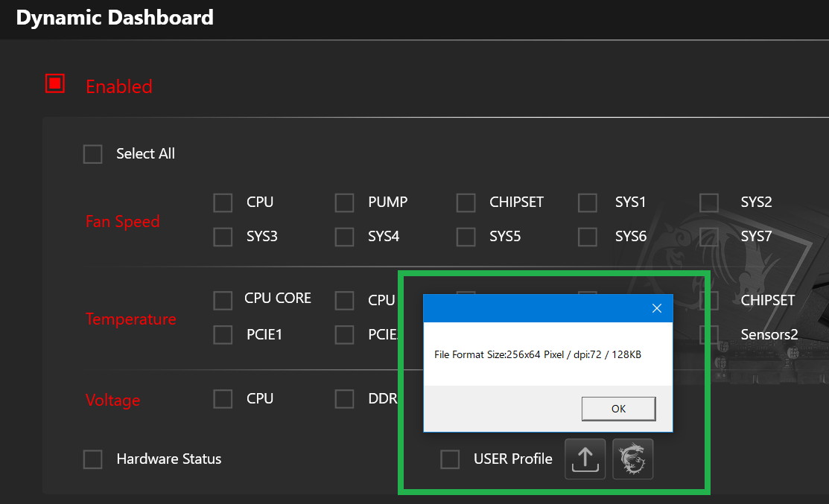Enable CHIPSET under Fan Speed

coord(466,202)
